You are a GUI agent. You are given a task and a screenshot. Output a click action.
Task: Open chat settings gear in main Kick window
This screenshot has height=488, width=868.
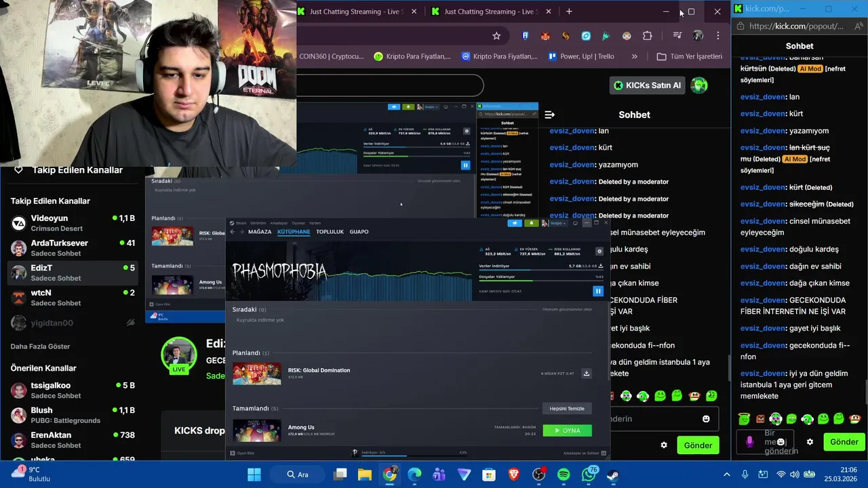click(664, 445)
